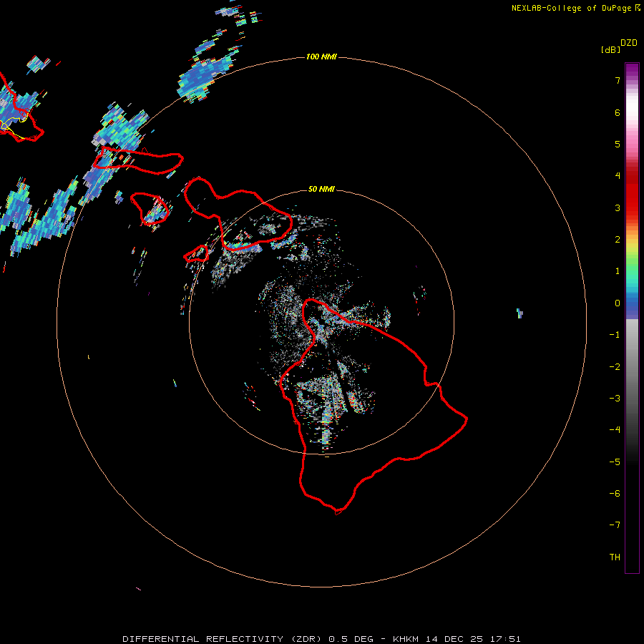Click the DZD legend title
Screen dimensions: 644x644
(629, 43)
